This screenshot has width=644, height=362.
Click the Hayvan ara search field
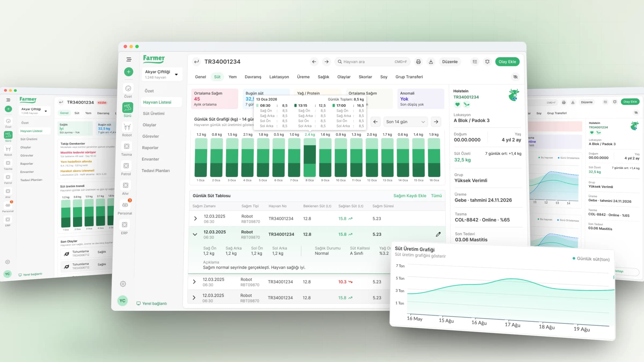(x=372, y=62)
